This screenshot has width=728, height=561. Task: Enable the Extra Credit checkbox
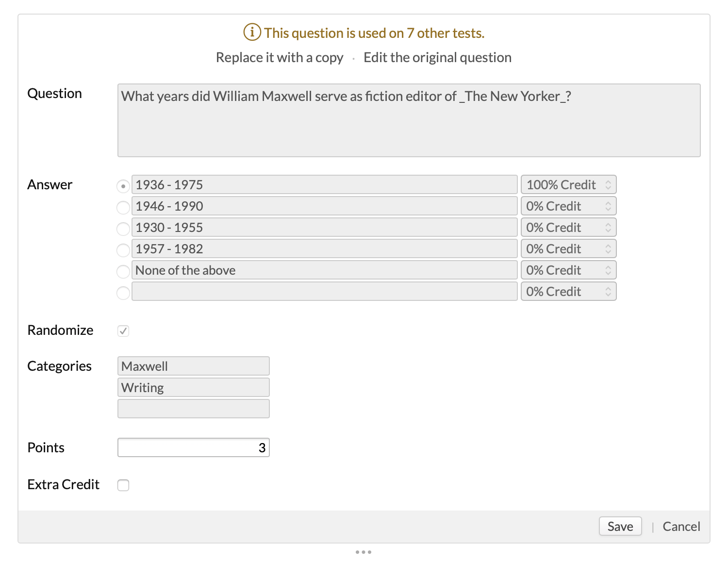click(123, 485)
